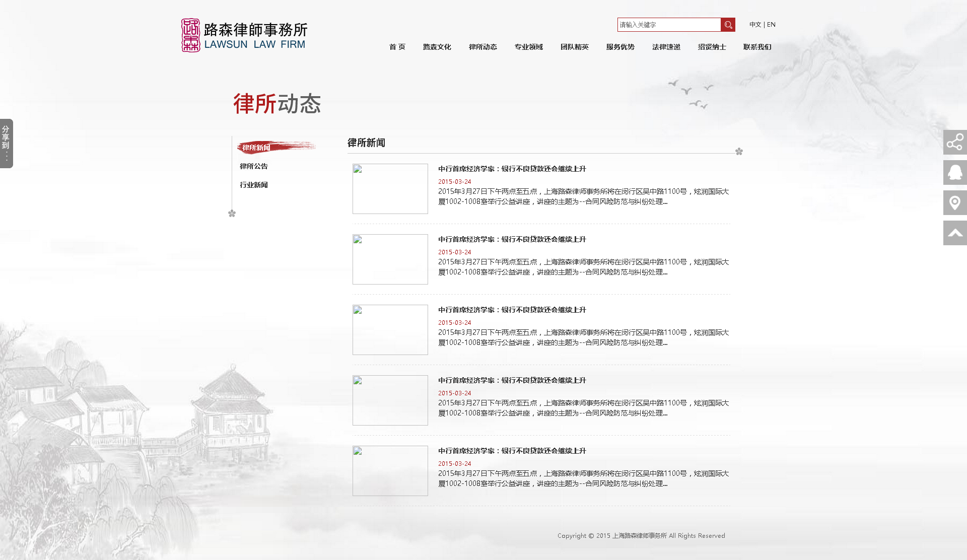The image size is (967, 560).
Task: Open the 分享到 share tab on left edge
Action: pos(6,144)
